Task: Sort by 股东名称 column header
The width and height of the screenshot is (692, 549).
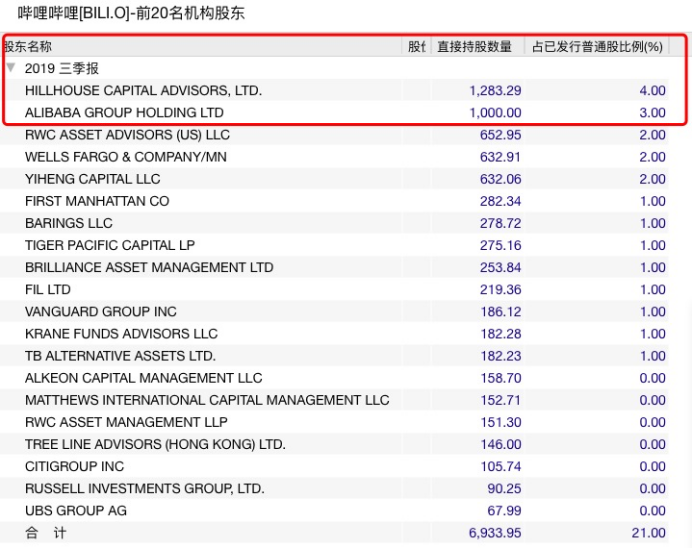Action: tap(203, 46)
